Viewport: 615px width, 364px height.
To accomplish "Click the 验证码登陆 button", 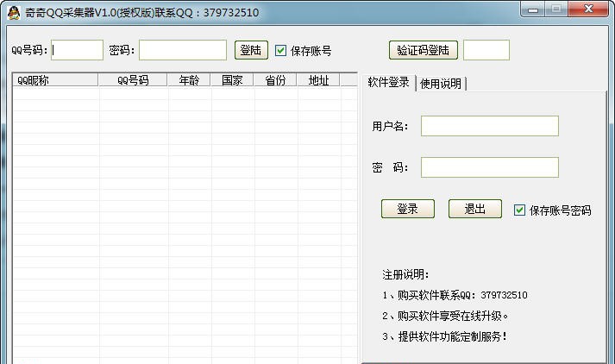I will (x=424, y=50).
